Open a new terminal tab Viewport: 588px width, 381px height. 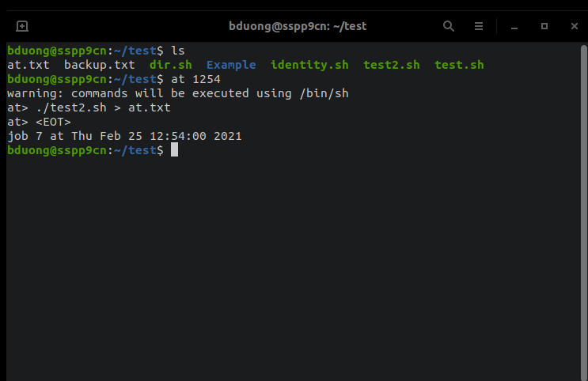point(22,26)
